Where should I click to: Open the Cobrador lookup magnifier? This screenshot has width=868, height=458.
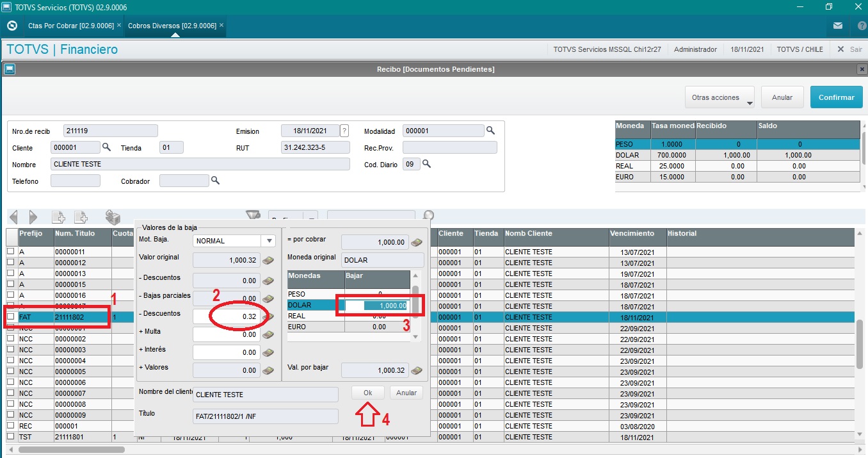click(215, 181)
